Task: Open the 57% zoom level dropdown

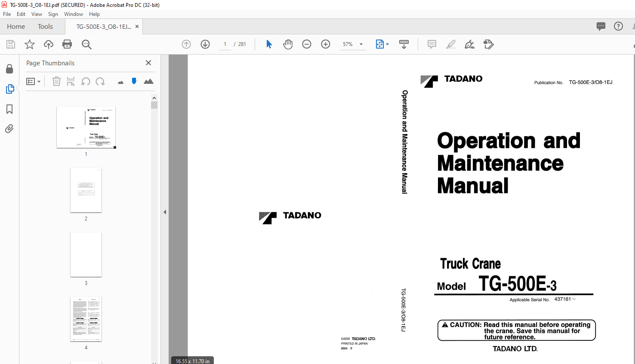Action: [x=352, y=44]
